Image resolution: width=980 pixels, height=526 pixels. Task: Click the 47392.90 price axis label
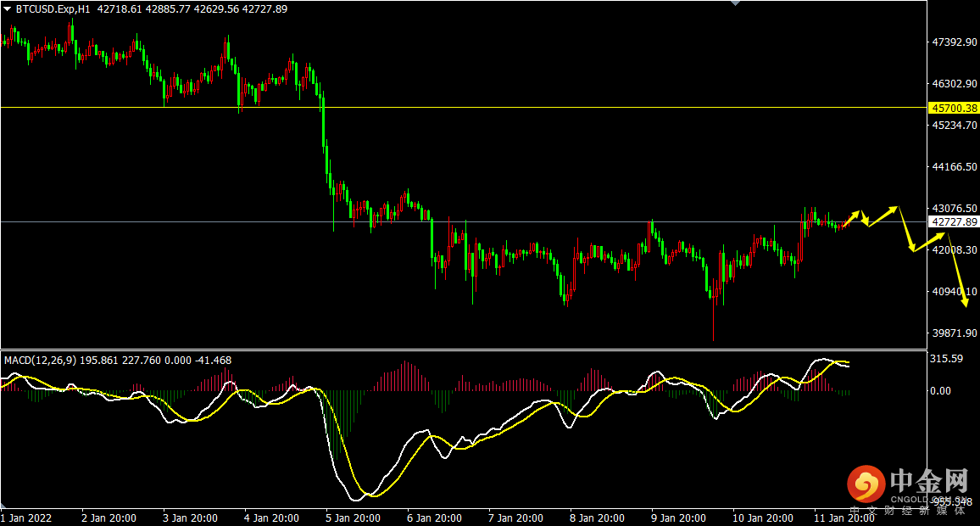pos(955,42)
